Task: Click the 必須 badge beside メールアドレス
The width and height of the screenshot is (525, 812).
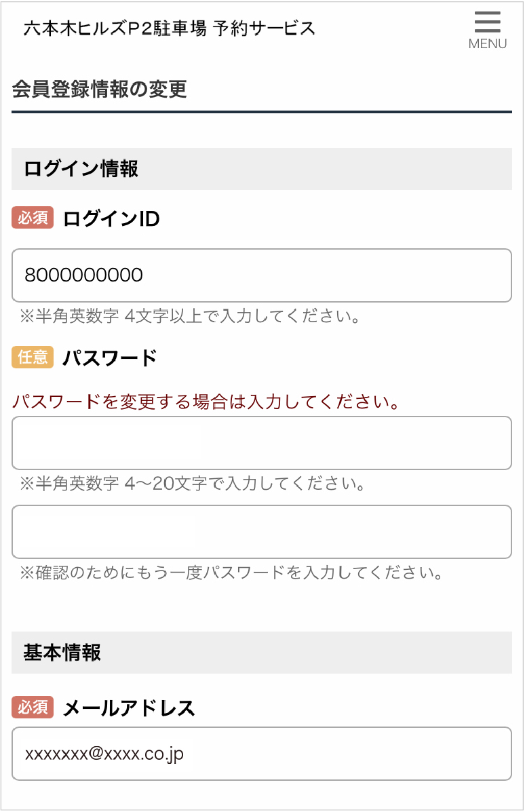Action: click(33, 708)
